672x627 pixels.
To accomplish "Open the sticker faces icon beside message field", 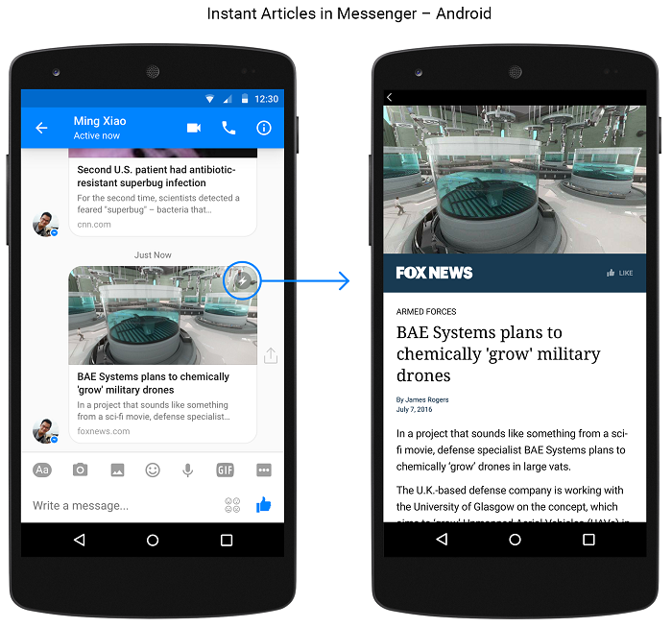I will pos(232,505).
